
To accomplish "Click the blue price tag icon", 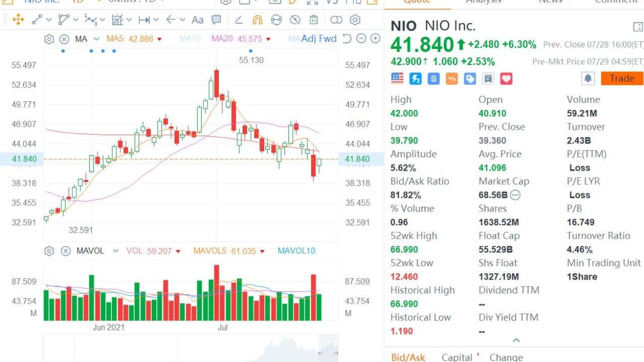I will pos(470,78).
